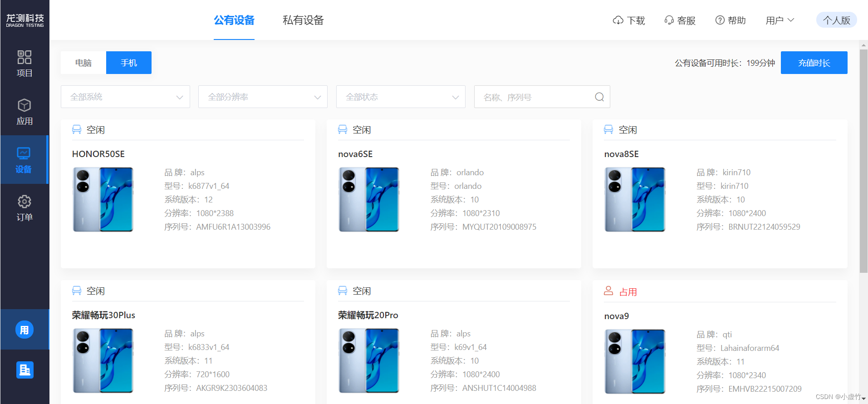Click the occupied user icon on nova9 card

pyautogui.click(x=608, y=291)
